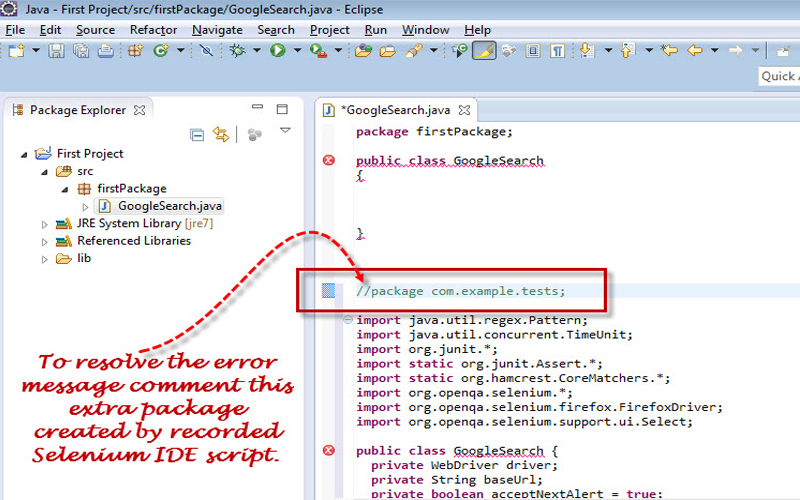Open the New Java Class dropdown arrow
Screen dimensions: 800x500
click(x=181, y=50)
